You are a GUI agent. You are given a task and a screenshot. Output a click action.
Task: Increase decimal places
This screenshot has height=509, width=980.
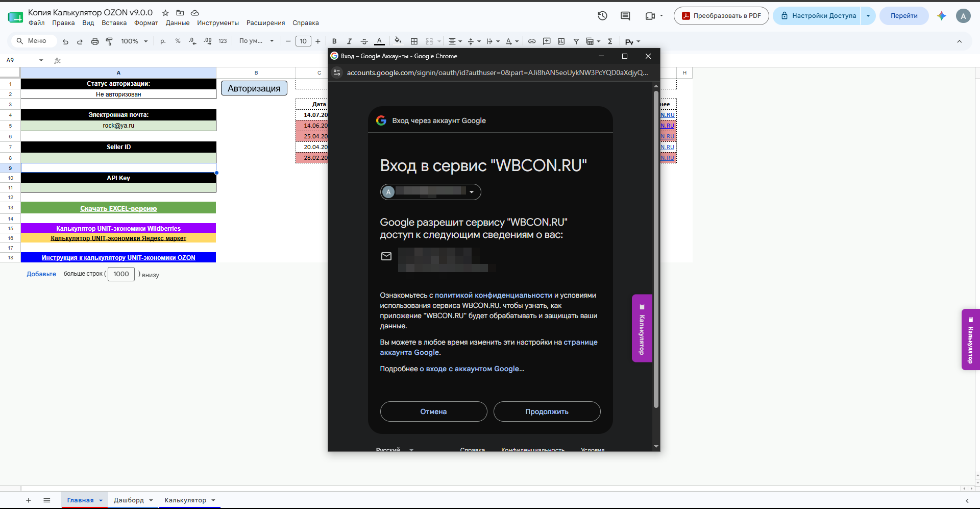208,41
